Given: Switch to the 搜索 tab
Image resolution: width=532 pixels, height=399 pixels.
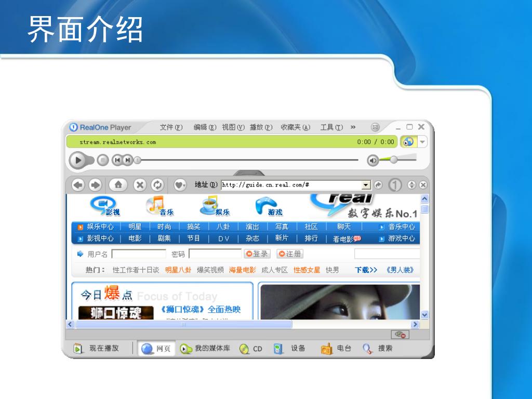Looking at the screenshot, I should (x=377, y=349).
